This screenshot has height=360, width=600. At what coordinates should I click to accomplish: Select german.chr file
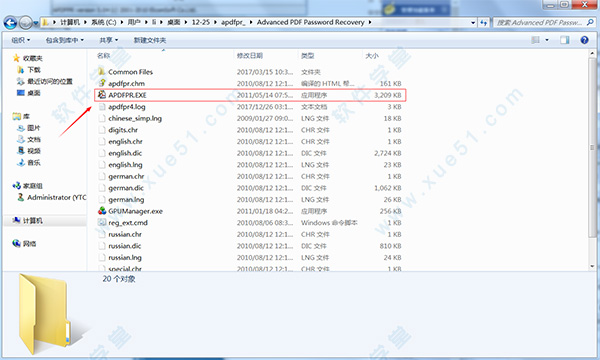click(x=126, y=176)
